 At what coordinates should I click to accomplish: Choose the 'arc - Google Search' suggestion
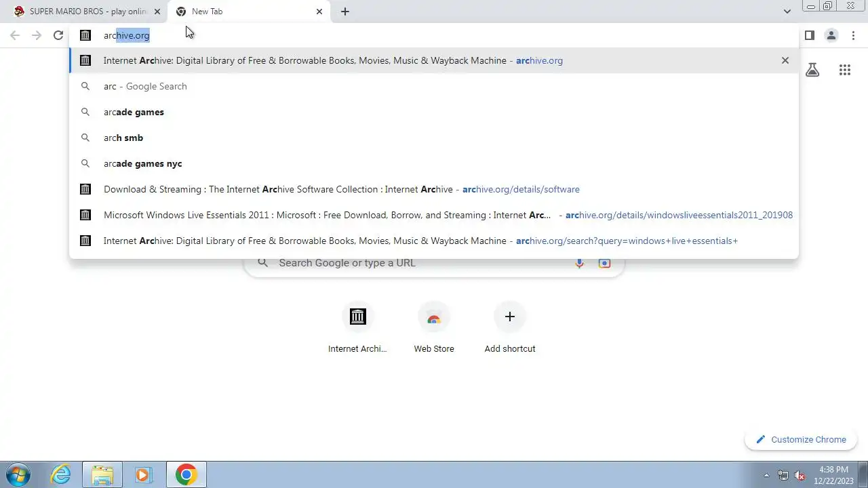[434, 86]
